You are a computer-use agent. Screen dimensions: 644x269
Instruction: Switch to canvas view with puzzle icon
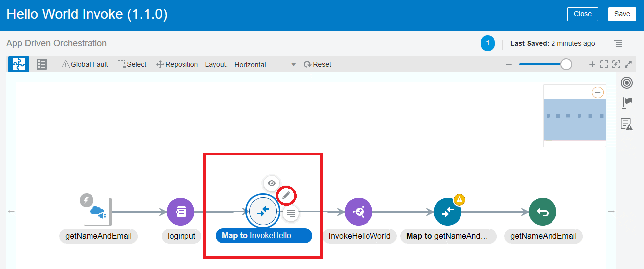[x=19, y=64]
